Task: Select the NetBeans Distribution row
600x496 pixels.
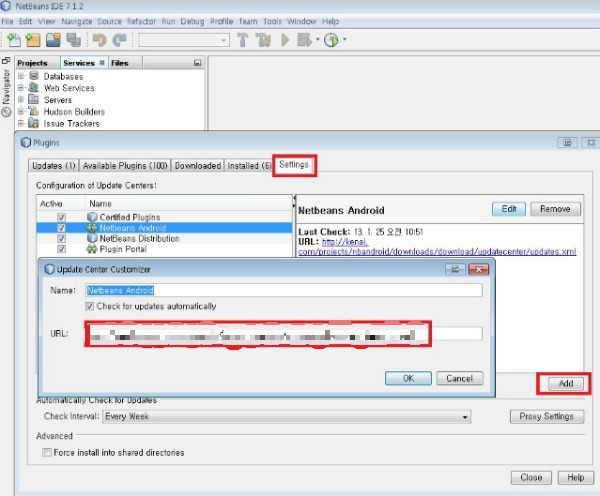Action: pyautogui.click(x=165, y=238)
